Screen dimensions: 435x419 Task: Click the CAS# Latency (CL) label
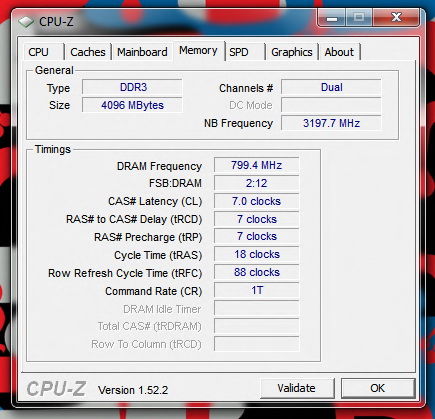click(x=155, y=201)
